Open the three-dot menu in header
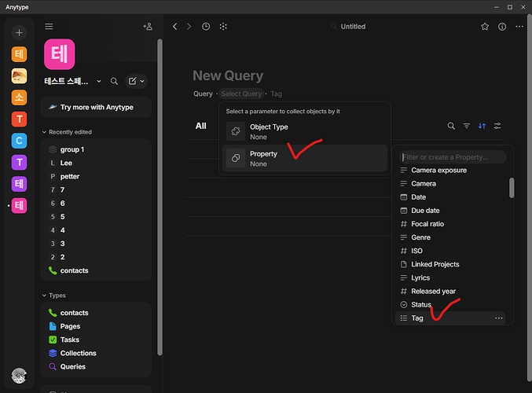The width and height of the screenshot is (532, 393). tap(519, 27)
